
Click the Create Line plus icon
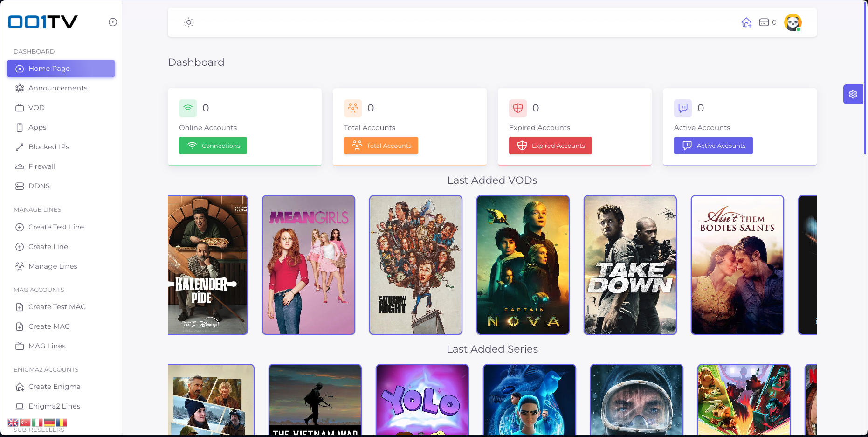tap(20, 247)
